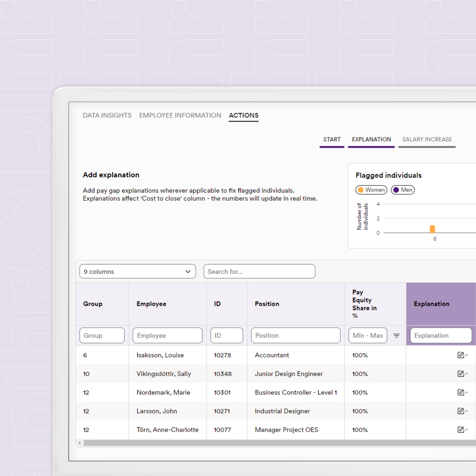Click left arrow of horizontal scrollbar
The height and width of the screenshot is (476, 476).
[79, 443]
